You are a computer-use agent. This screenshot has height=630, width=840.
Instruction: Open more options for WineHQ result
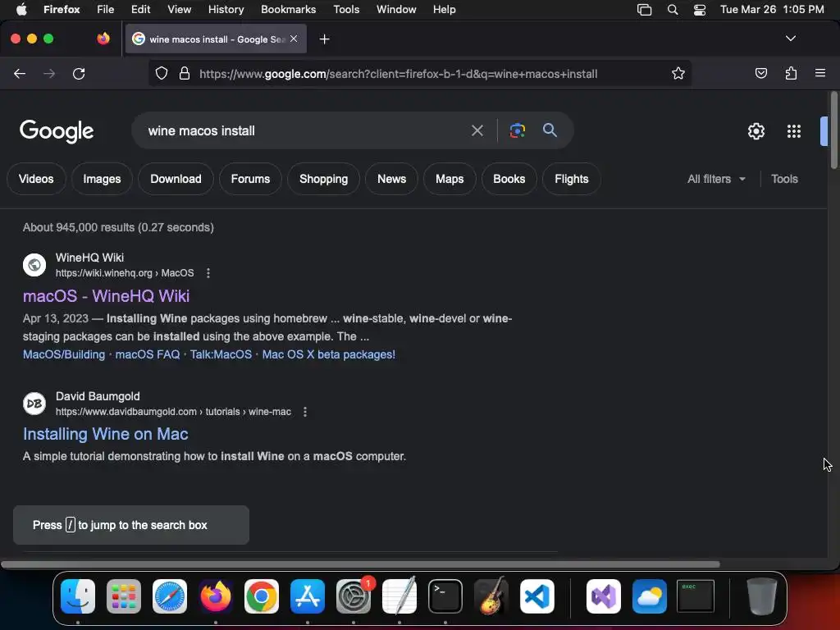pos(208,273)
